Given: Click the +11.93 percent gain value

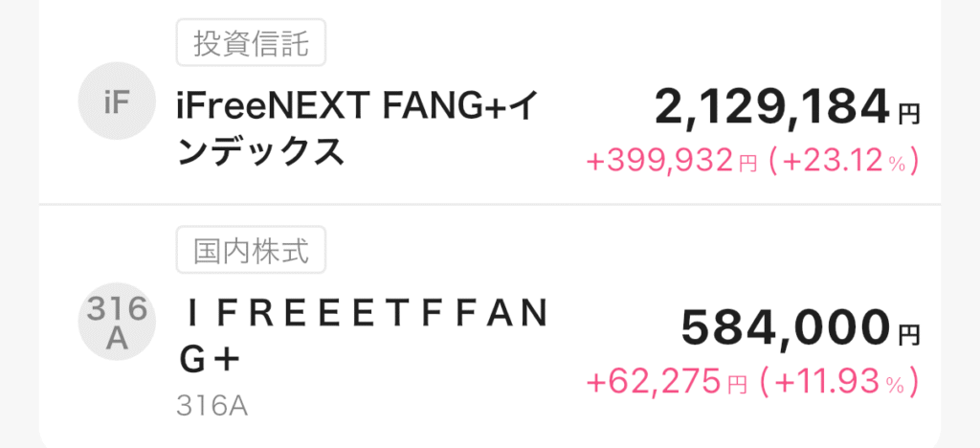Looking at the screenshot, I should click(829, 383).
